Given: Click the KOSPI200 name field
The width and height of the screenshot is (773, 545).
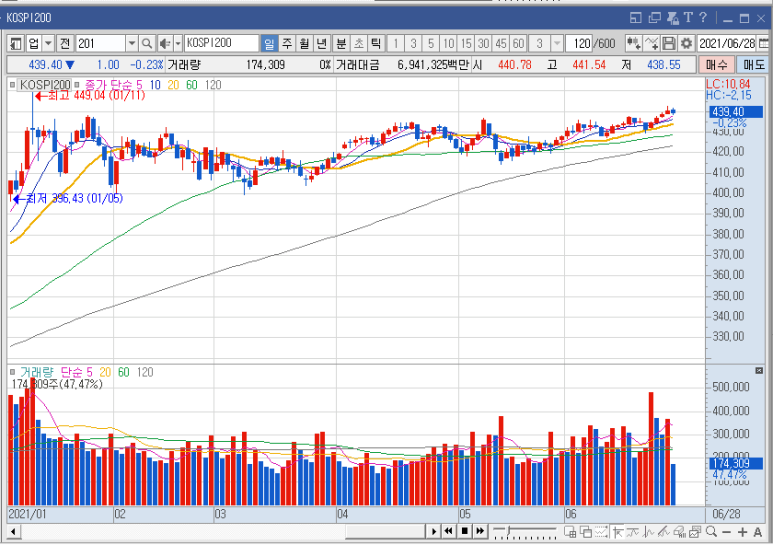Looking at the screenshot, I should 221,43.
